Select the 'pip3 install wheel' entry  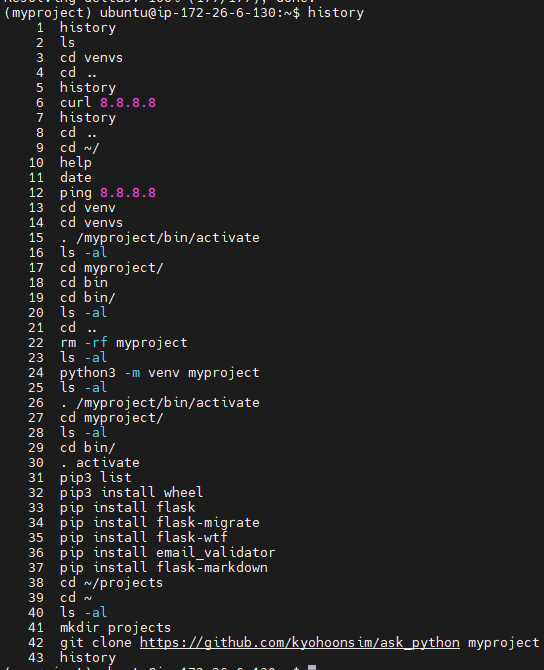131,493
